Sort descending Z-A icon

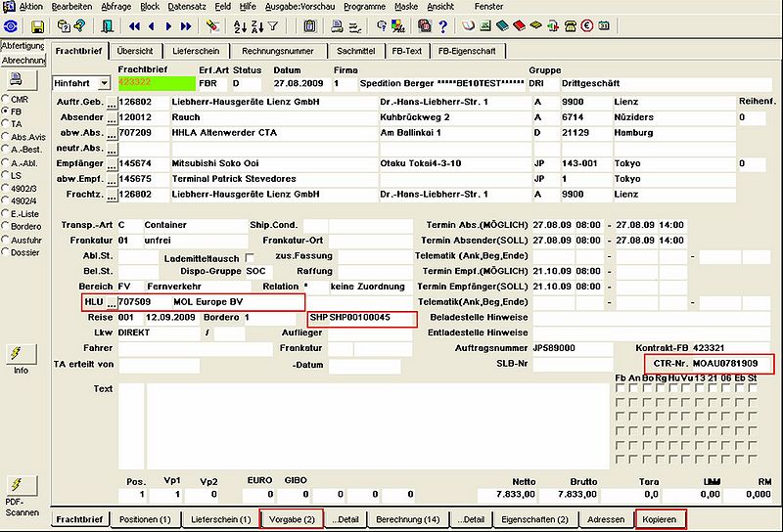pyautogui.click(x=257, y=26)
